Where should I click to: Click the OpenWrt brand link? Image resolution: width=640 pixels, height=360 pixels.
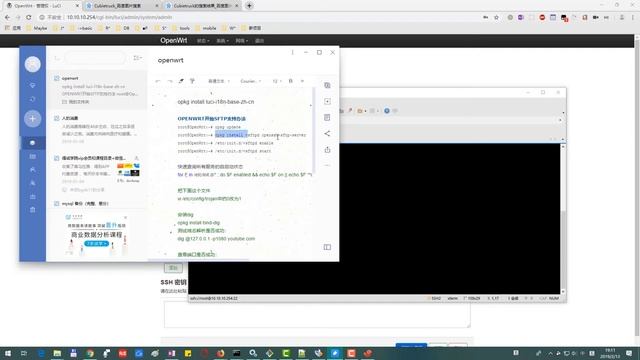[x=173, y=40]
